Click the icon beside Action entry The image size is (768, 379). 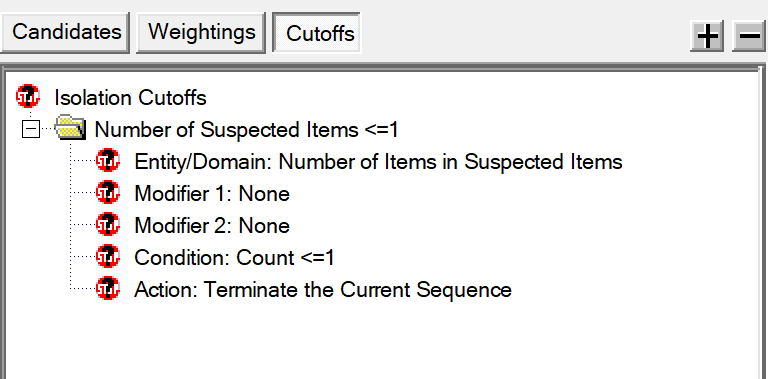point(108,288)
